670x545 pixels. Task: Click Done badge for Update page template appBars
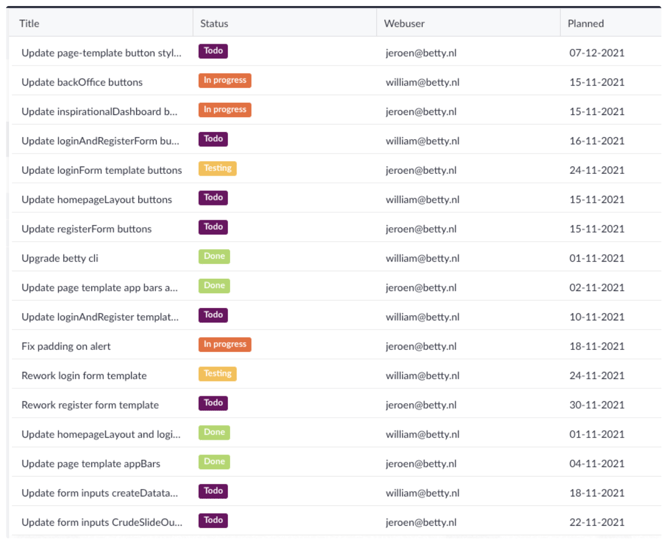(x=214, y=462)
